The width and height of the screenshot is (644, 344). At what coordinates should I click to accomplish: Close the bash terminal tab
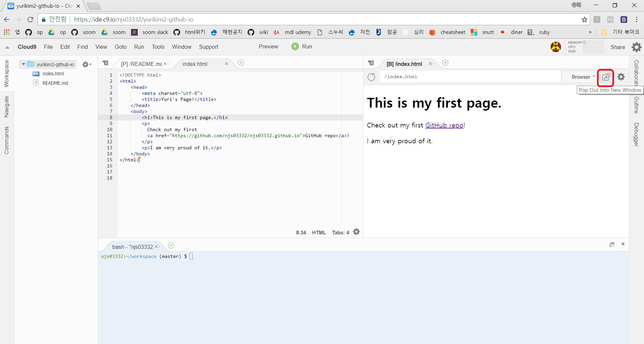156,246
